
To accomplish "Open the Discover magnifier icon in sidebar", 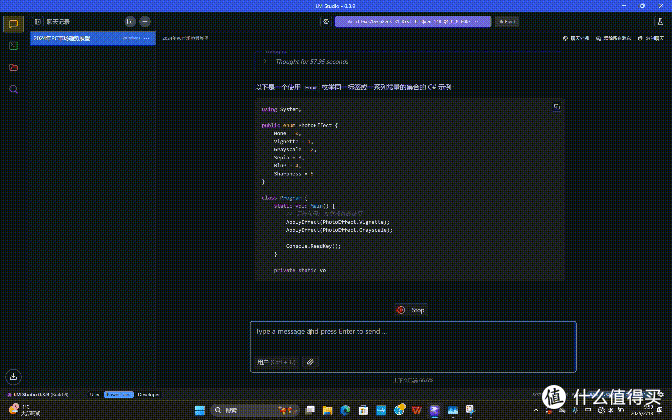I will pyautogui.click(x=13, y=89).
